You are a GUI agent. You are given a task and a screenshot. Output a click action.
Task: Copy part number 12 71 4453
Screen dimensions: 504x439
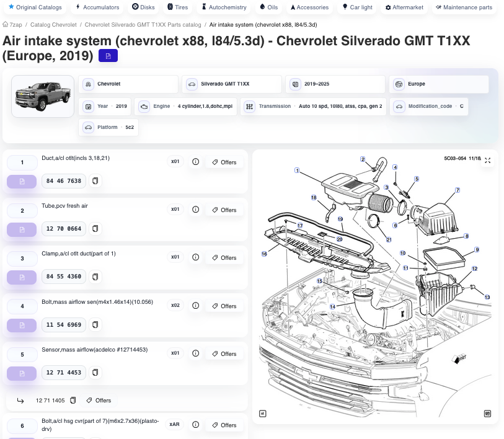(95, 373)
